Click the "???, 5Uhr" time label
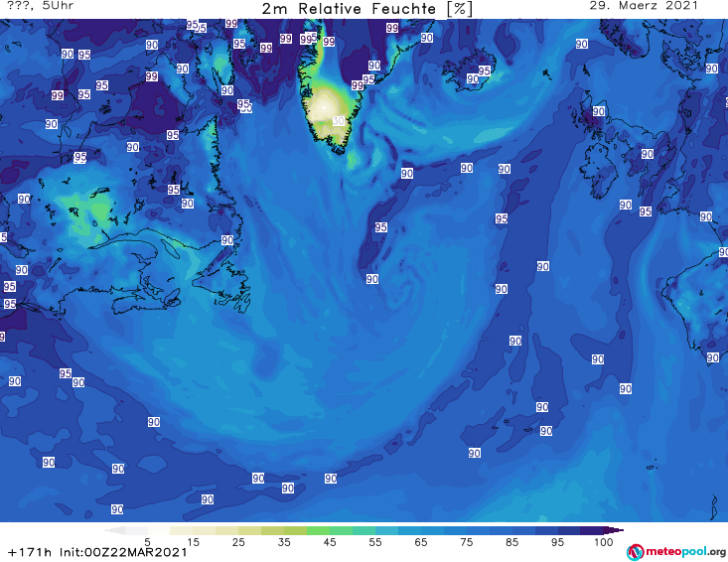The image size is (728, 562). pyautogui.click(x=40, y=6)
